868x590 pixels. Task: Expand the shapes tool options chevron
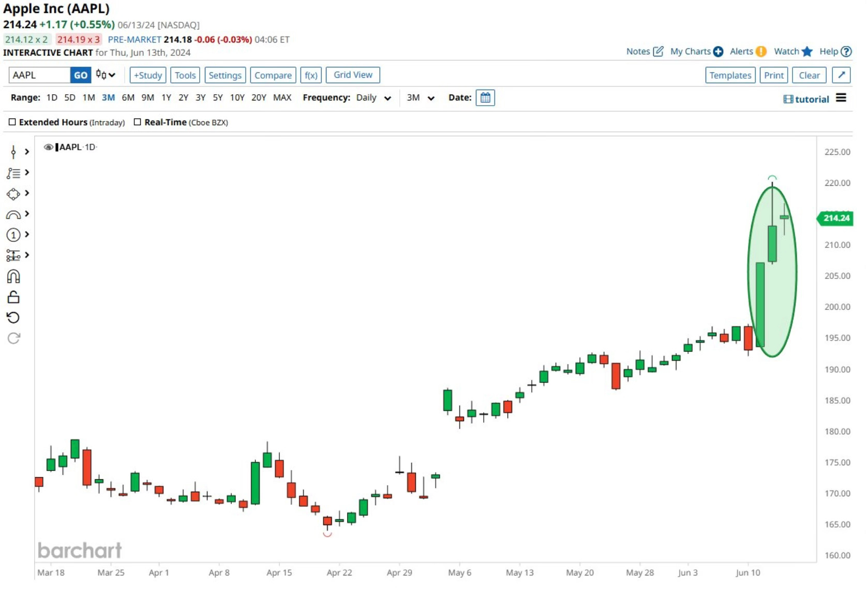coord(27,193)
